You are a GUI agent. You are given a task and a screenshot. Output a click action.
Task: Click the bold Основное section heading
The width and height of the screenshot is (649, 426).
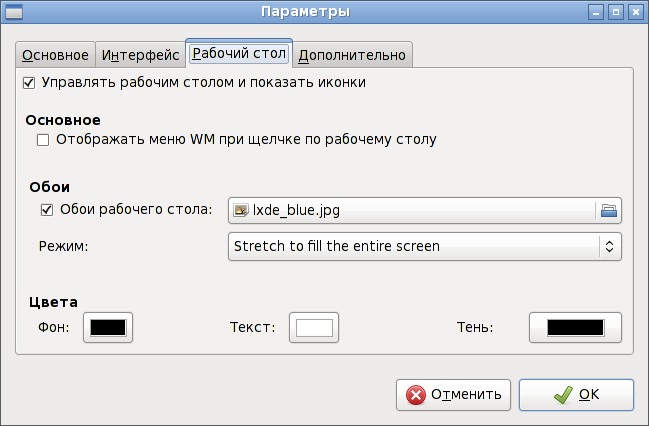[63, 120]
